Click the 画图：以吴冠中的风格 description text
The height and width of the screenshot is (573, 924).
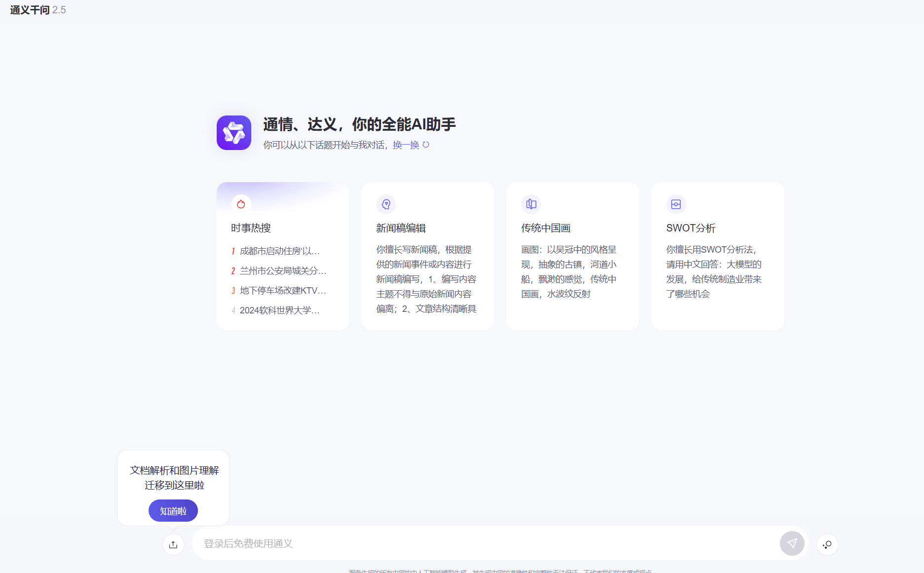tap(569, 272)
